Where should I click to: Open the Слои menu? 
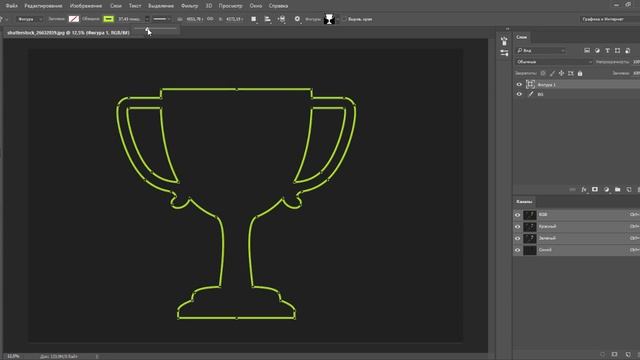pos(116,6)
